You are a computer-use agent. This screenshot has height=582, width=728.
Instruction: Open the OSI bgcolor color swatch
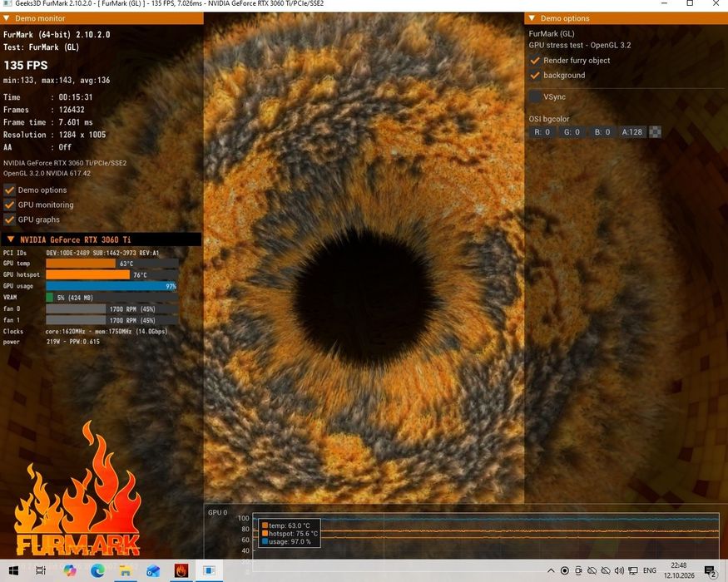(655, 132)
